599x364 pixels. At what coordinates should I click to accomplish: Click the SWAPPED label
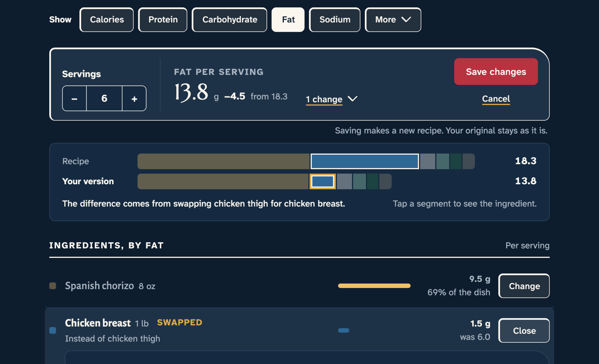[179, 323]
